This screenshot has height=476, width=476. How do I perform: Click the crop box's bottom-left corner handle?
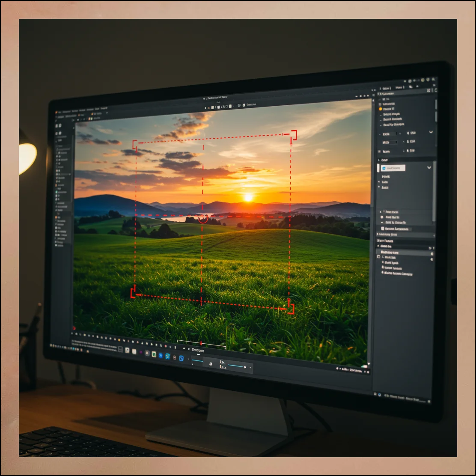[x=133, y=293]
